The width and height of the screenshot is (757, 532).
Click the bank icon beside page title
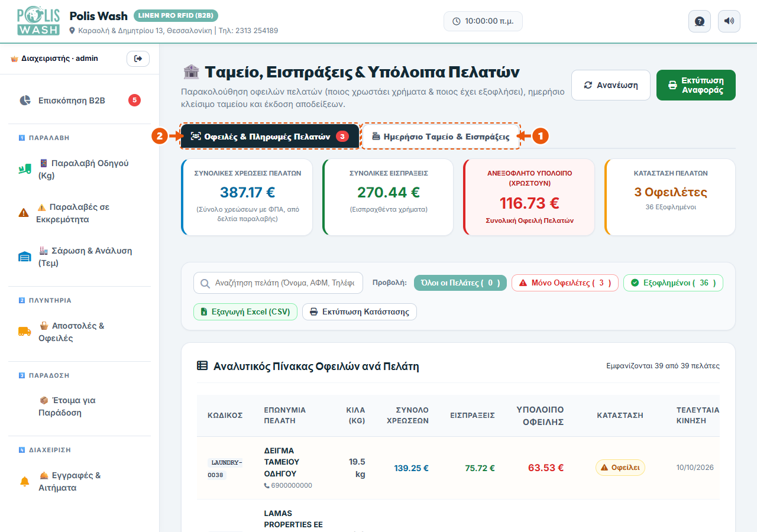click(x=191, y=72)
